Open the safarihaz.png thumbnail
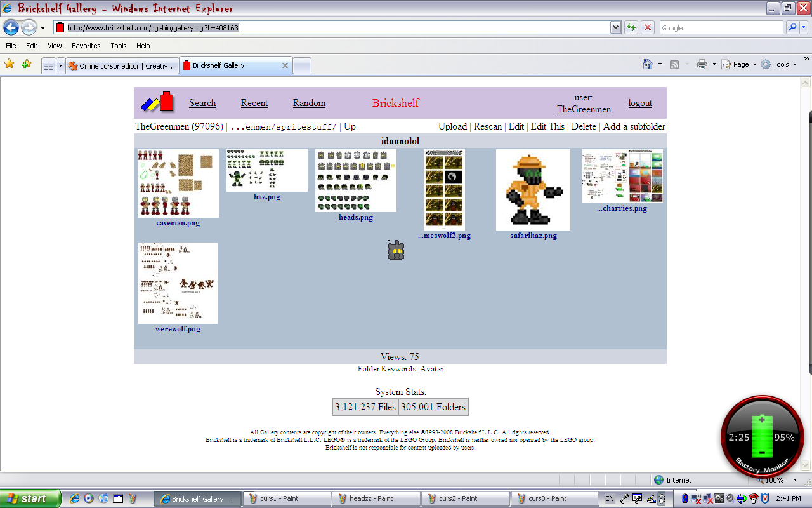 [533, 189]
